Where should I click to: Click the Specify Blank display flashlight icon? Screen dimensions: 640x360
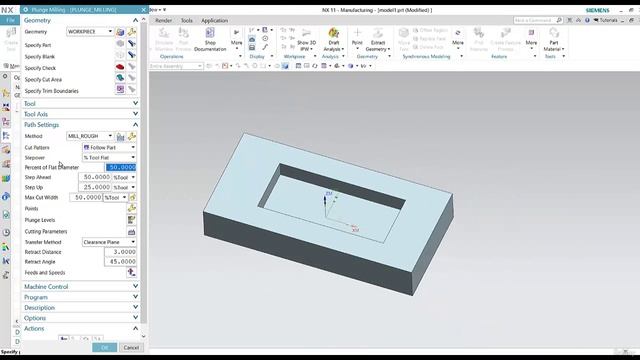[131, 55]
